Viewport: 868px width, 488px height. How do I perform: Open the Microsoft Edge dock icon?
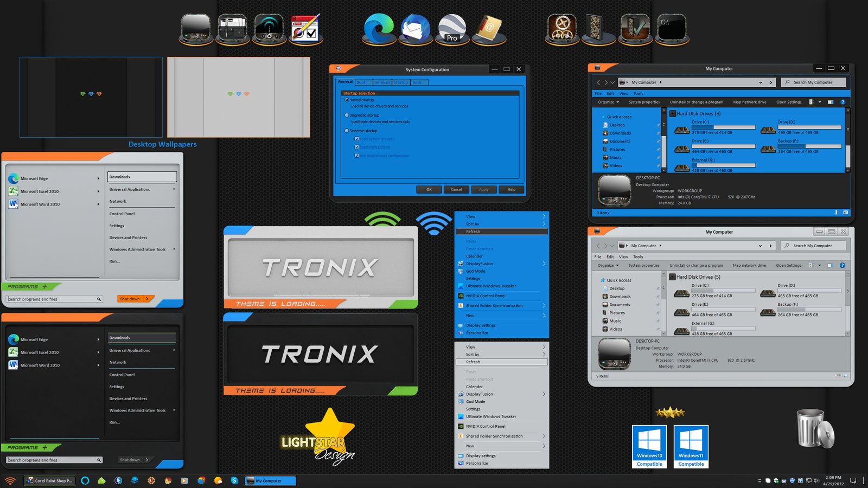[x=379, y=29]
